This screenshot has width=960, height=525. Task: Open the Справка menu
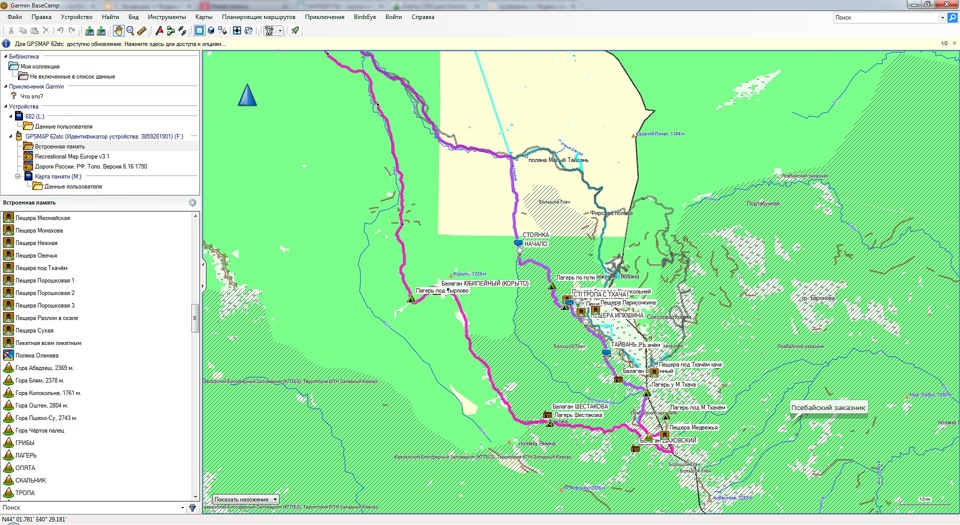pyautogui.click(x=423, y=17)
